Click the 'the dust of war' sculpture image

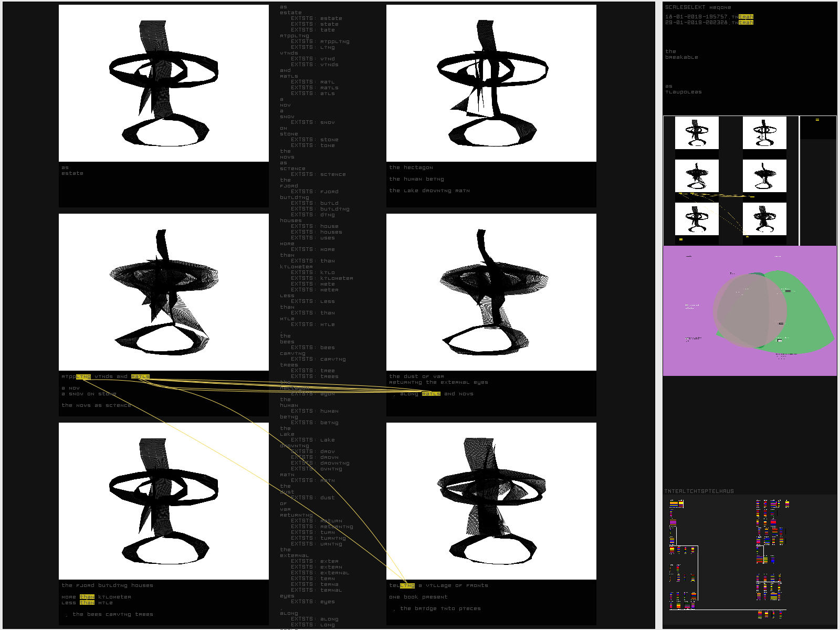click(491, 292)
